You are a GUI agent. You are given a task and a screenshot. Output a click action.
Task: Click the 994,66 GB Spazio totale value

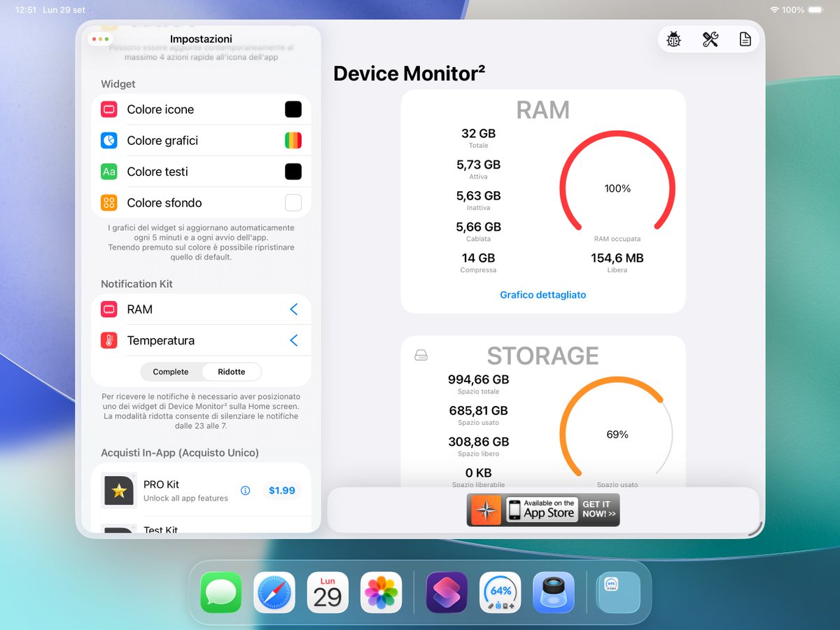click(x=479, y=379)
